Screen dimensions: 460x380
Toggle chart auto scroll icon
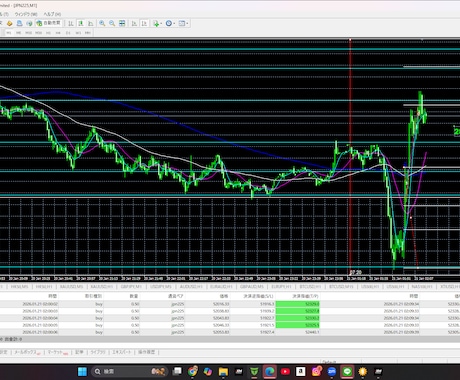point(134,23)
